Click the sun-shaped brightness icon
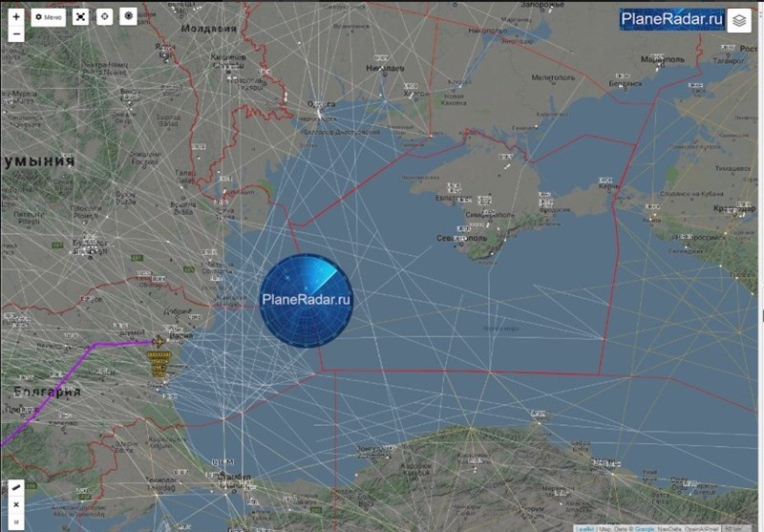Image resolution: width=764 pixels, height=532 pixels. pyautogui.click(x=128, y=17)
